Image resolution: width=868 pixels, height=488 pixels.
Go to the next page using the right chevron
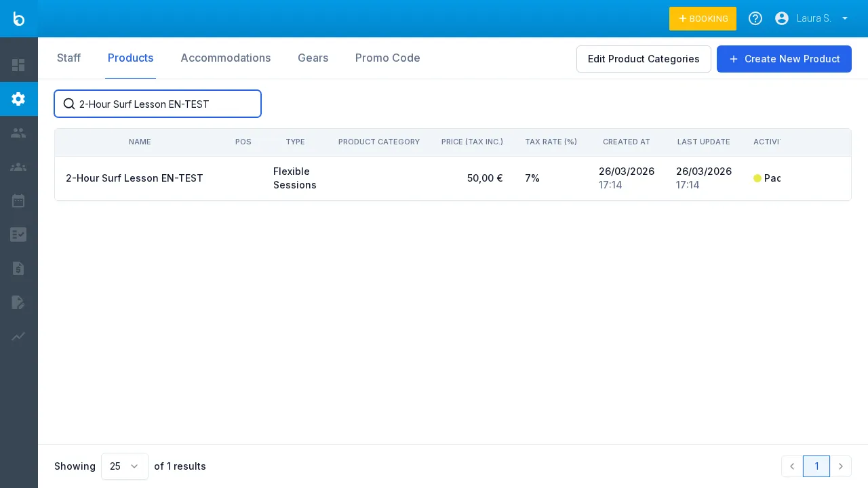click(841, 466)
